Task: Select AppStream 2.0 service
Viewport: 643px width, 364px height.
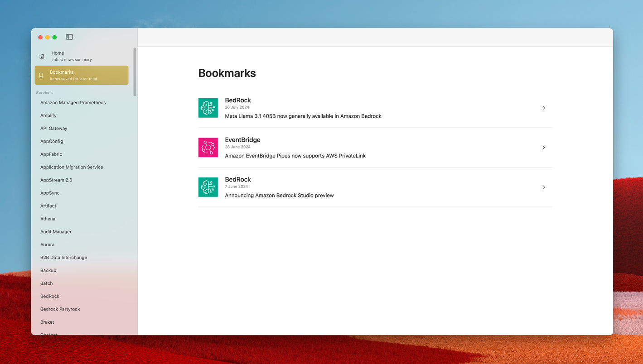Action: coord(56,180)
